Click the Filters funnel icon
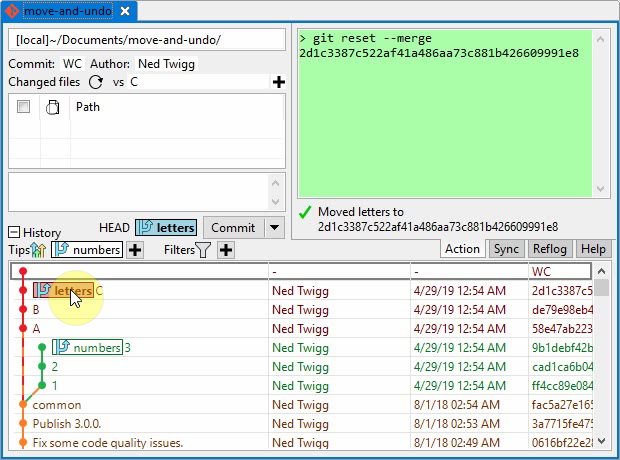Image resolution: width=620 pixels, height=460 pixels. point(204,250)
